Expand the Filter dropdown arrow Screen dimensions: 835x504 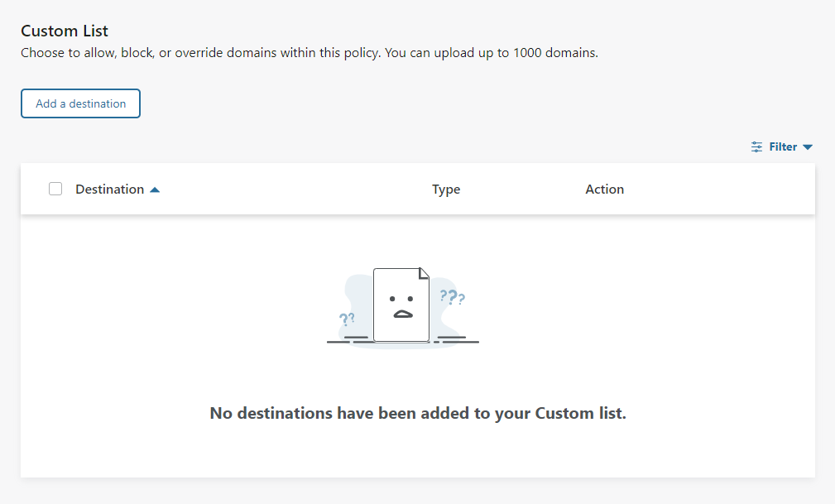tap(808, 147)
